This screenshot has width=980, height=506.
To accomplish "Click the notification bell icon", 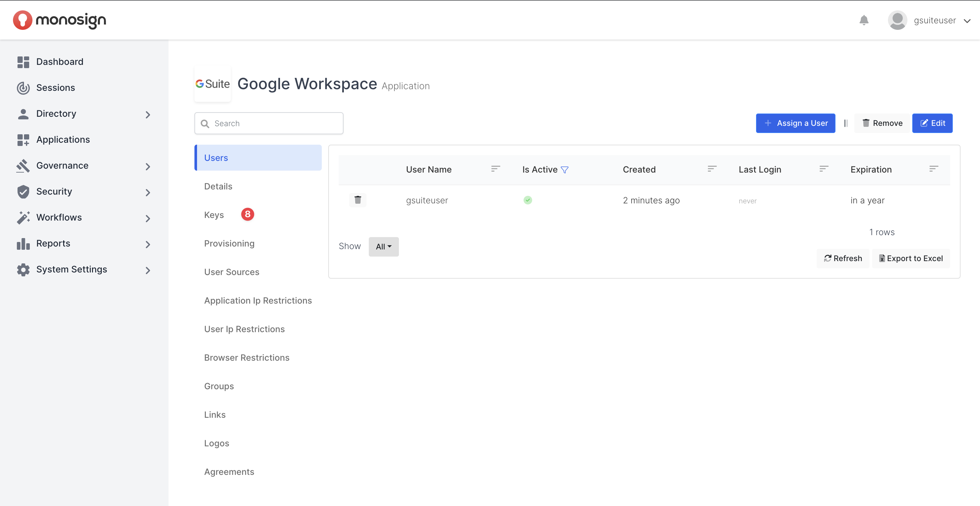I will [864, 20].
